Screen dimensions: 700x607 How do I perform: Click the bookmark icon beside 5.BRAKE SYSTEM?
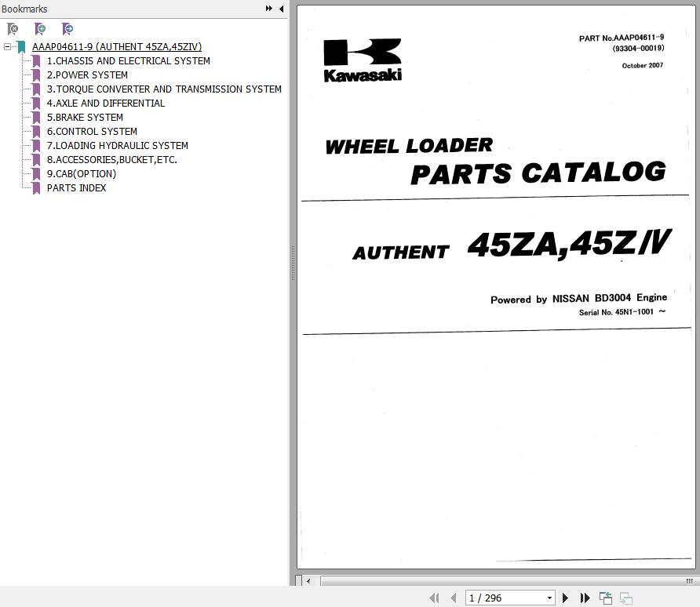[x=37, y=118]
